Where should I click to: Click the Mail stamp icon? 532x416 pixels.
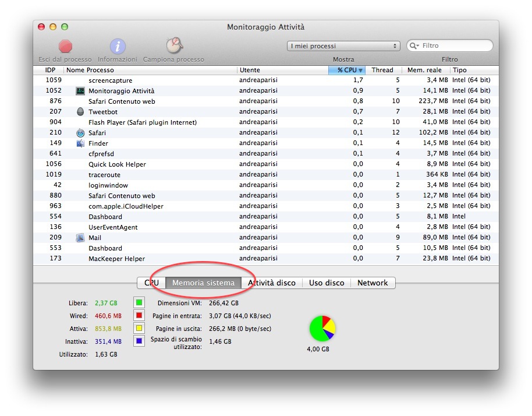80,238
